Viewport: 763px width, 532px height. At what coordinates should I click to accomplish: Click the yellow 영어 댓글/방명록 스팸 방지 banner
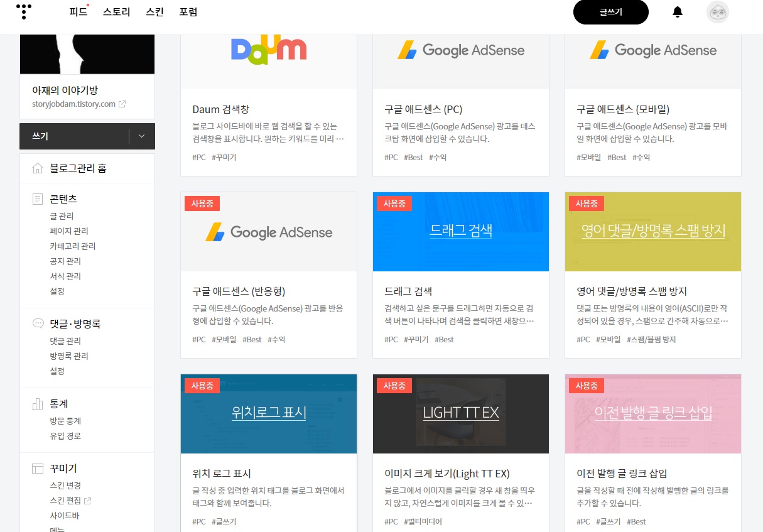[653, 232]
